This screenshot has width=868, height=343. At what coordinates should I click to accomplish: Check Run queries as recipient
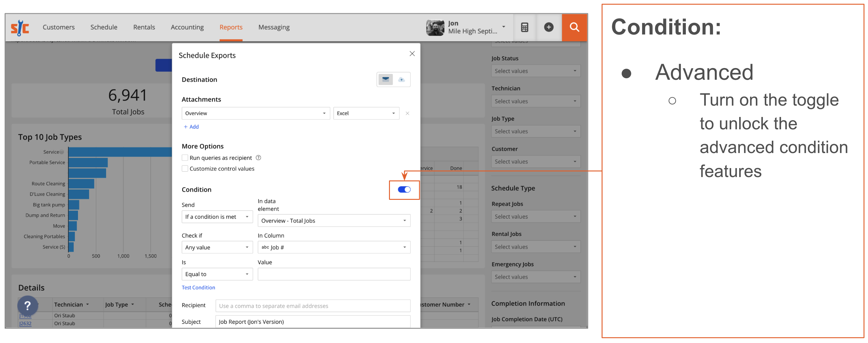click(x=185, y=158)
